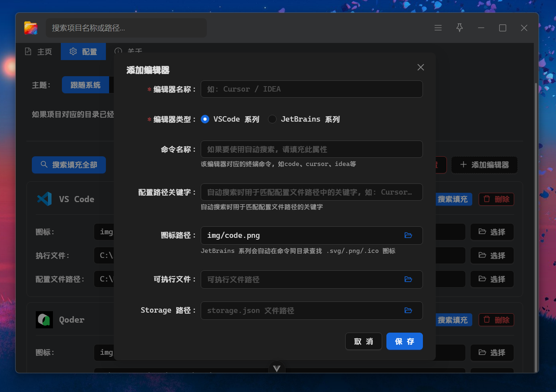This screenshot has height=392, width=556.
Task: Click the right vertical scrollbar
Action: (536, 215)
